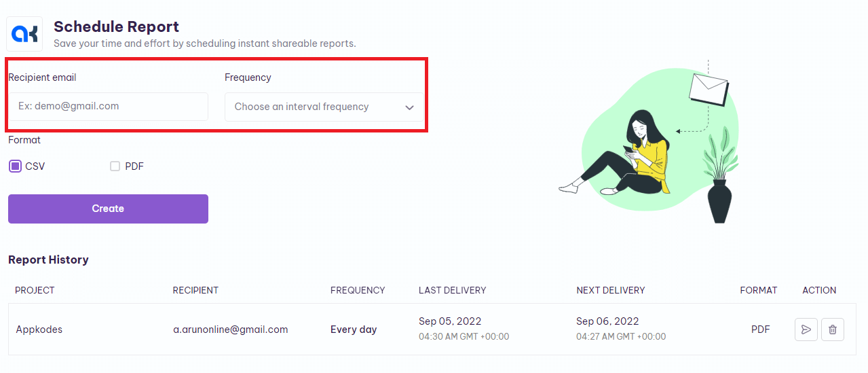Focus the Recipient email input field
Viewport: 868px width, 373px height.
(x=108, y=107)
